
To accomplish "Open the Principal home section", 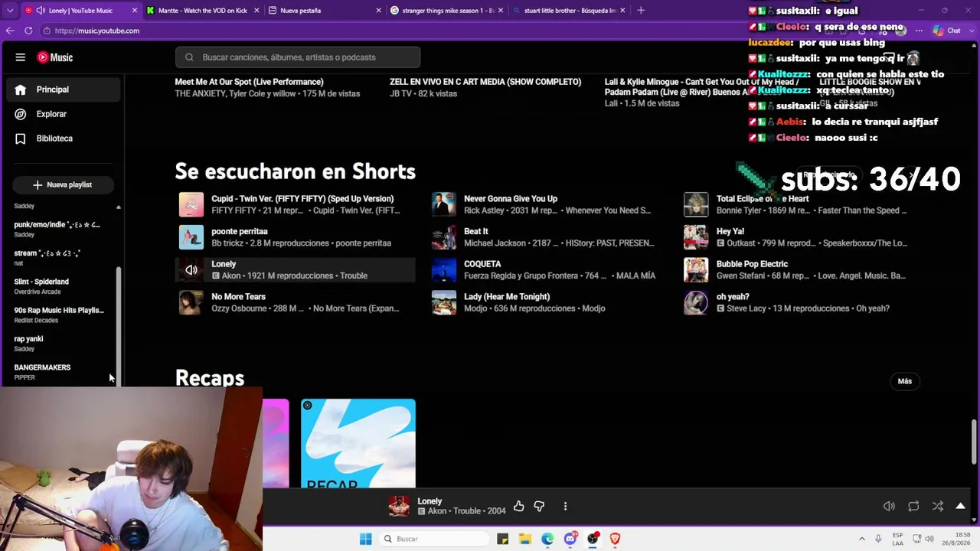I will point(64,90).
